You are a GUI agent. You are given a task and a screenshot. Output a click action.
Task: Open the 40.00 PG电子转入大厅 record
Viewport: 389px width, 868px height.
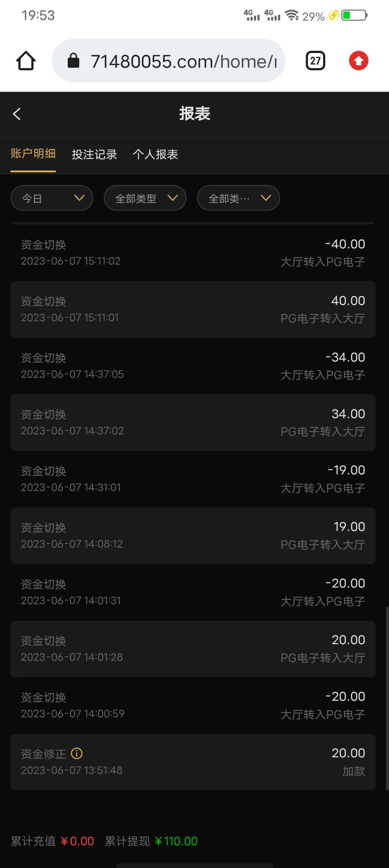[x=193, y=309]
